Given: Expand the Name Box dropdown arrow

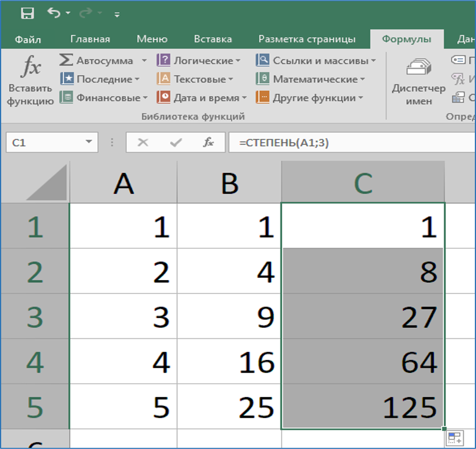Looking at the screenshot, I should click(88, 142).
